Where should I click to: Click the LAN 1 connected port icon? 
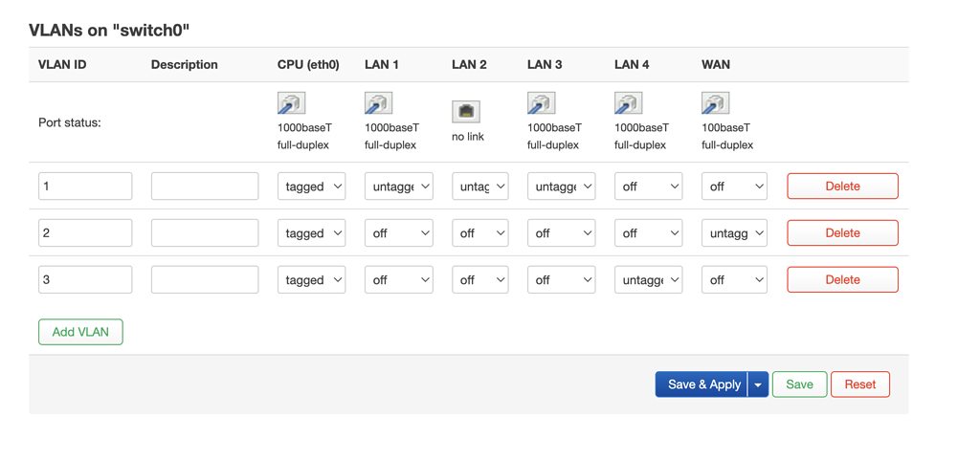tap(378, 103)
